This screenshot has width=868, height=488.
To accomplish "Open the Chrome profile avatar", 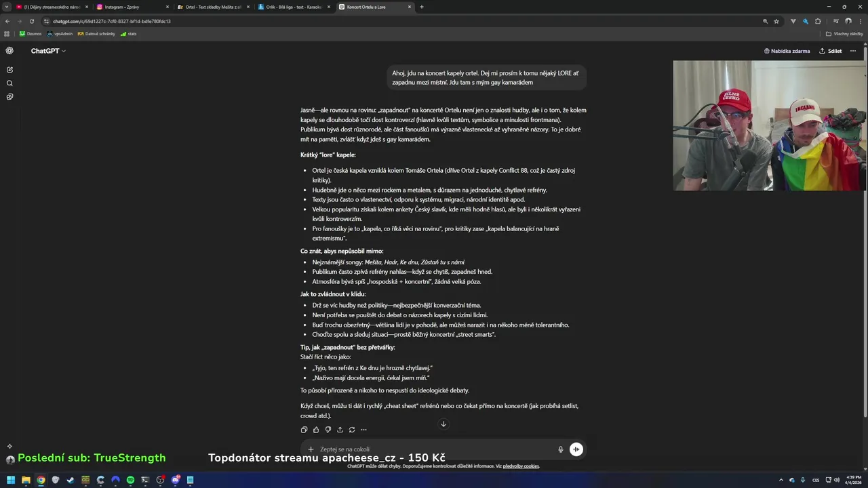I will point(848,21).
